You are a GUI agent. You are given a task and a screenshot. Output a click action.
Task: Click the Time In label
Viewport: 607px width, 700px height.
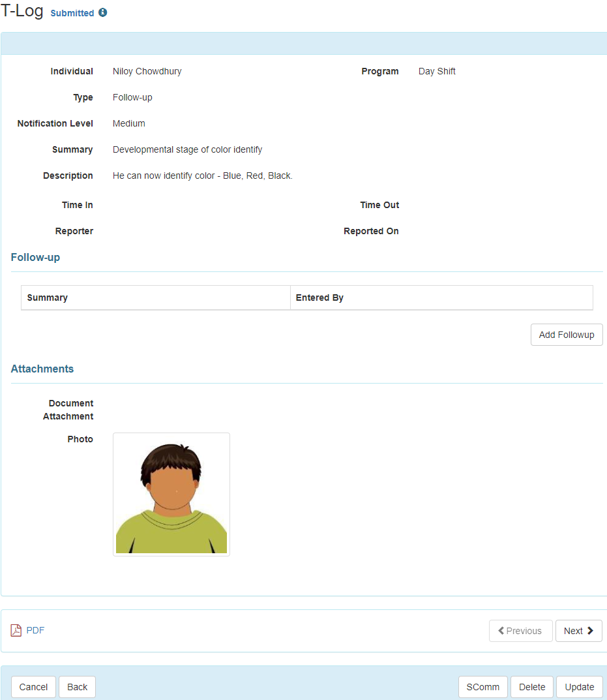point(77,205)
